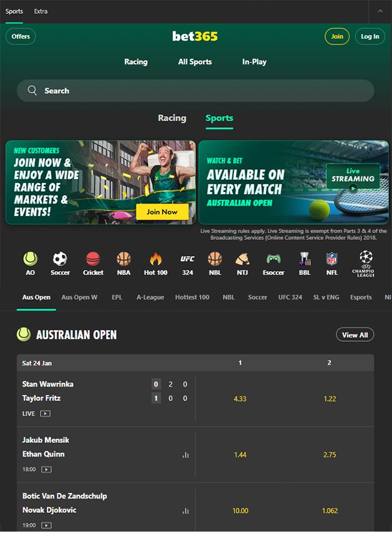Open the Esoccer gamepad icon
392x546 pixels.
click(273, 259)
